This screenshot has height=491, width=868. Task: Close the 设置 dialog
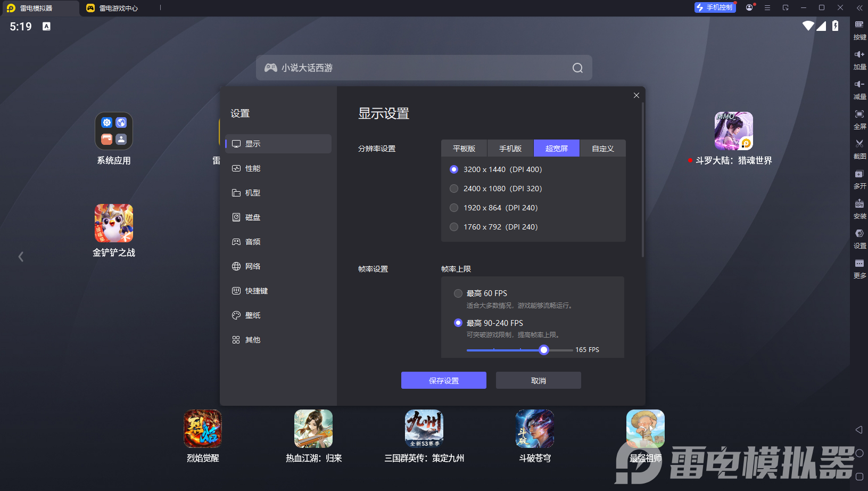[636, 95]
